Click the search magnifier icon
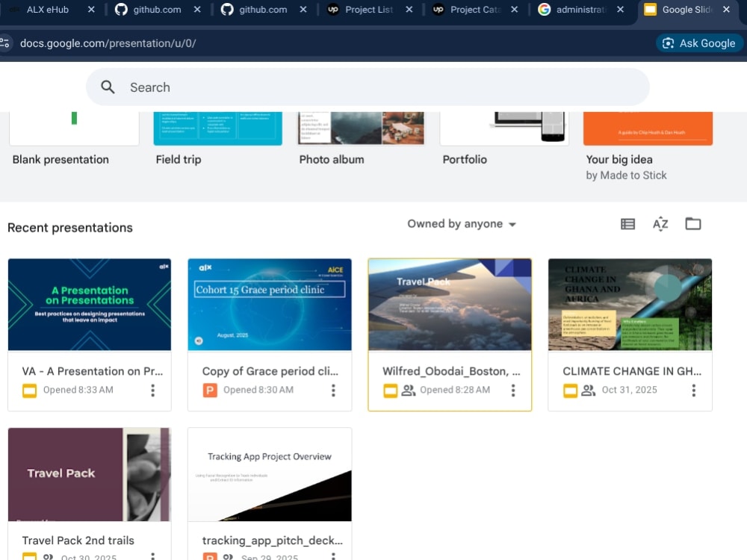 (x=108, y=87)
